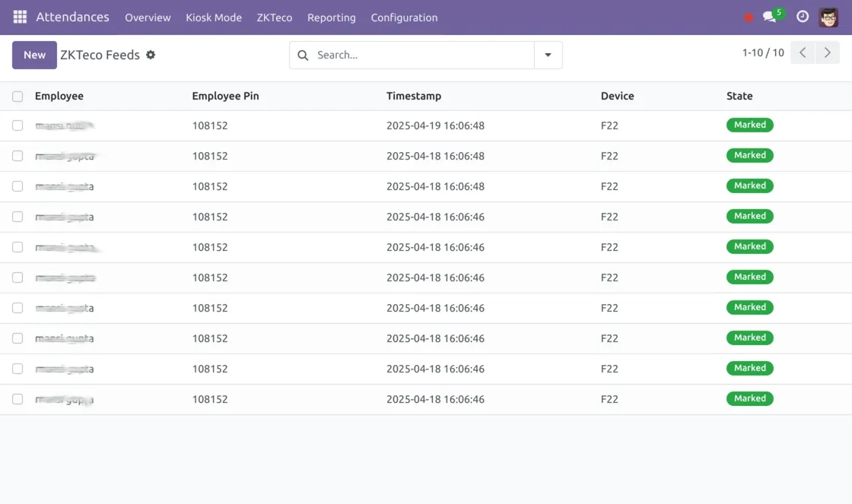Go to previous page of records

tap(803, 53)
